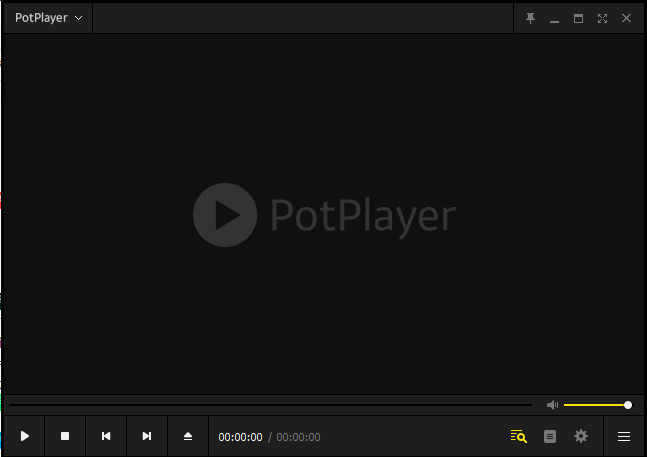Close the PotPlayer window
Screen dimensions: 647x457
(626, 18)
